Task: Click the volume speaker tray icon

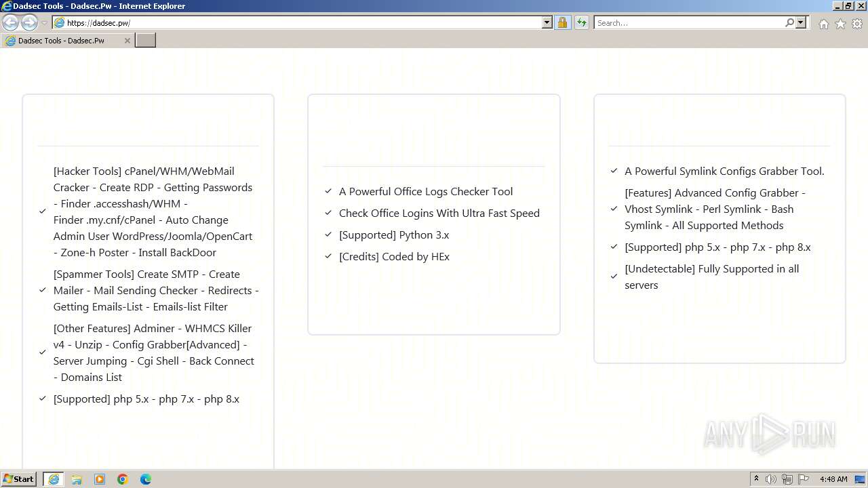Action: pyautogui.click(x=771, y=479)
